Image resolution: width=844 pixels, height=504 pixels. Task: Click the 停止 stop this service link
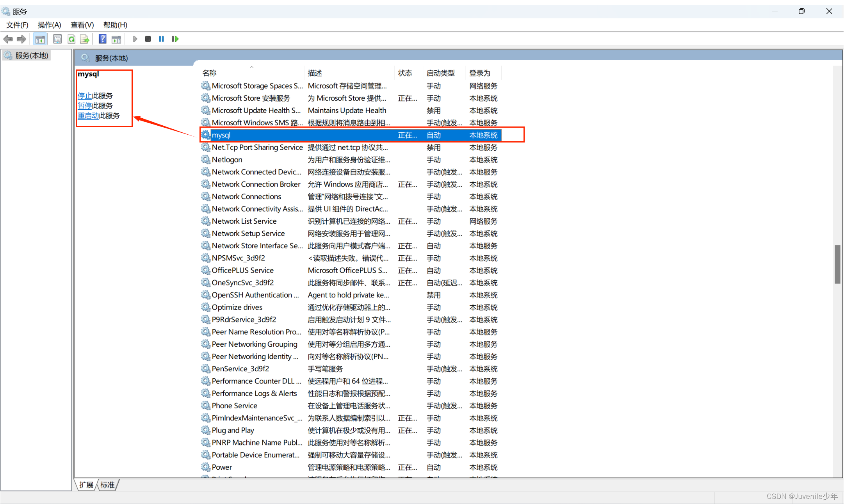click(85, 96)
